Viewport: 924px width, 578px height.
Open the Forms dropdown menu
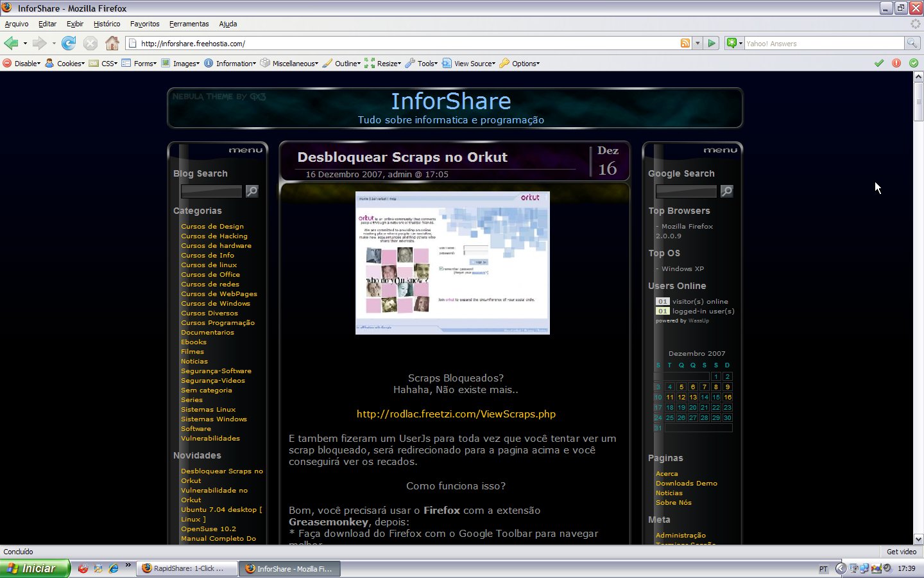click(139, 64)
